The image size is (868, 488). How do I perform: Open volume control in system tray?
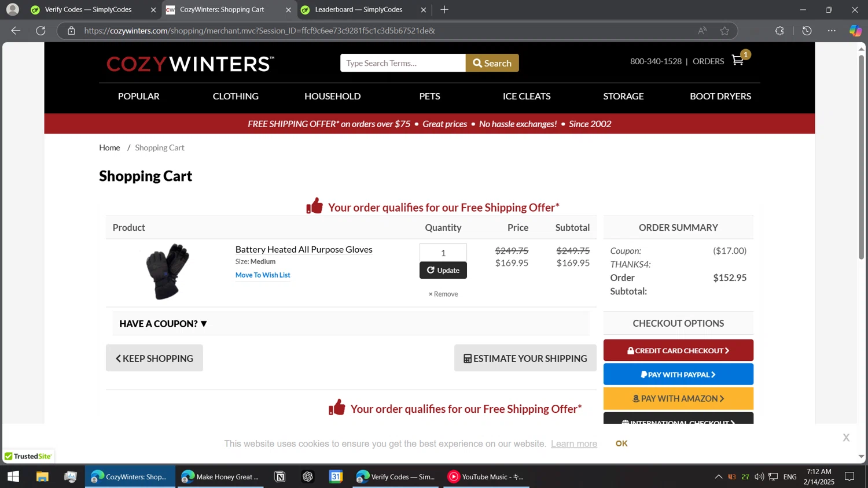pos(759,476)
